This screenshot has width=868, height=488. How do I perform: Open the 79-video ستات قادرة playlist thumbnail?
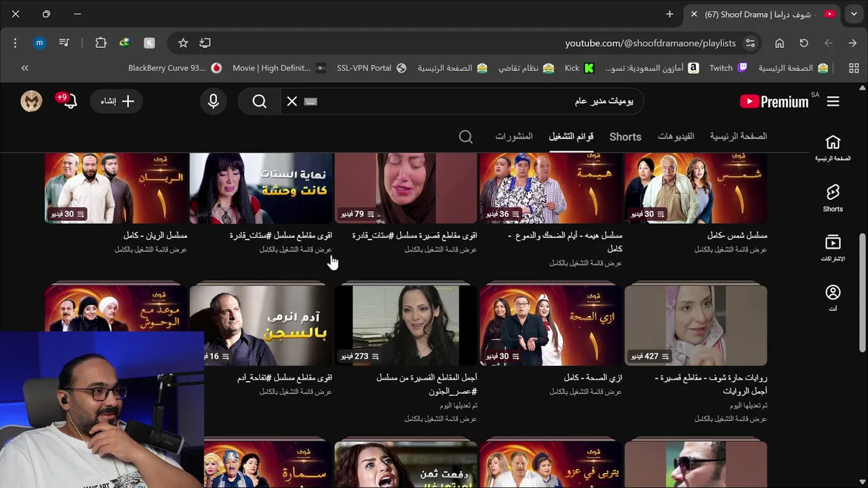406,188
